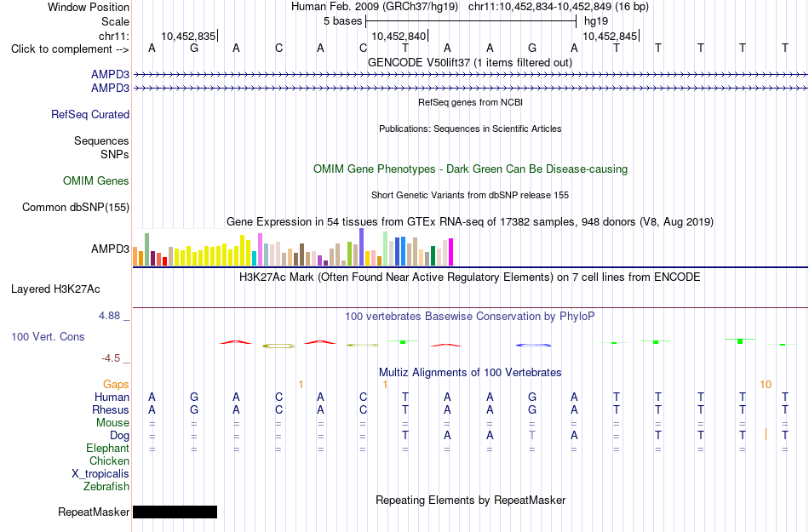
Task: Click the 10,452,840 position label
Action: (x=399, y=37)
